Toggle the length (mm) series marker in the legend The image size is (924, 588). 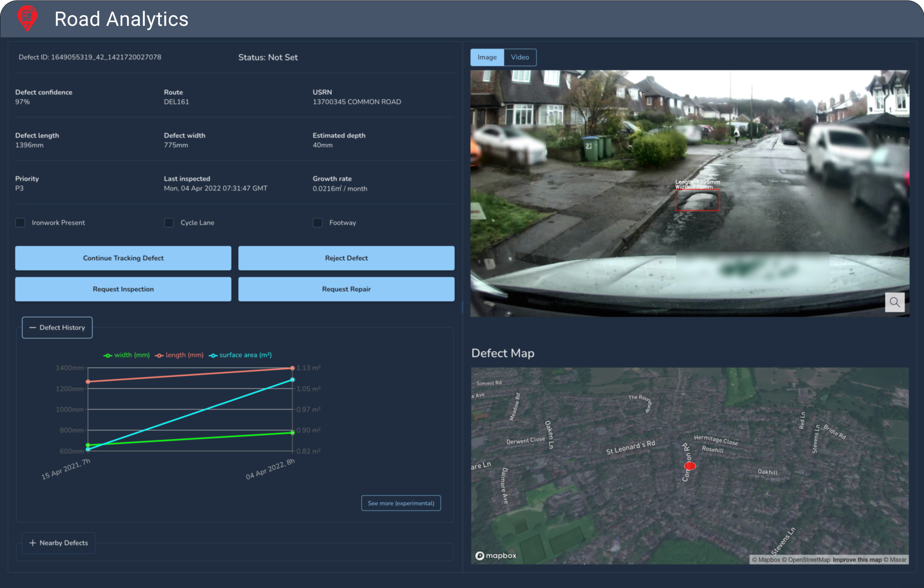(160, 355)
